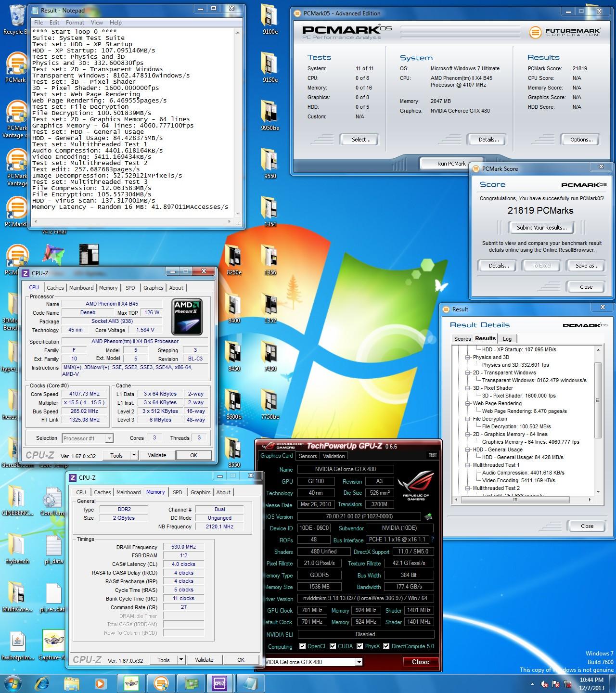
Task: Open the SPD tab in CPU-Z Memory window
Action: [178, 492]
